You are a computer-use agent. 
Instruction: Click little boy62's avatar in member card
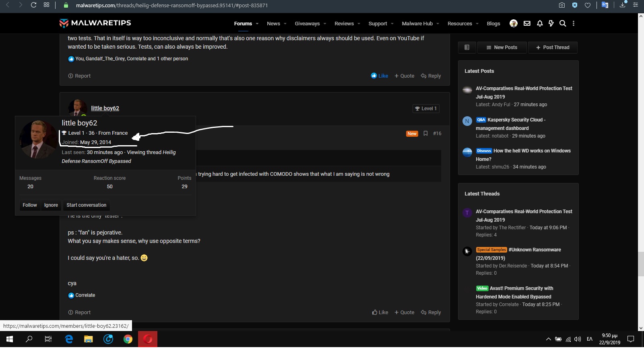click(38, 140)
